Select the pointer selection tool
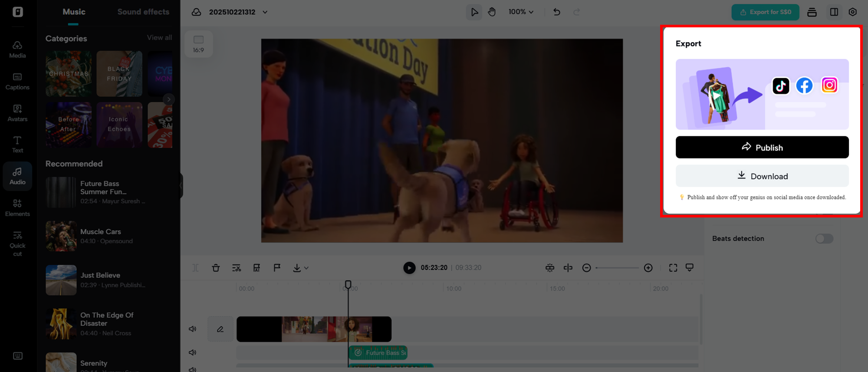868x372 pixels. [x=474, y=12]
